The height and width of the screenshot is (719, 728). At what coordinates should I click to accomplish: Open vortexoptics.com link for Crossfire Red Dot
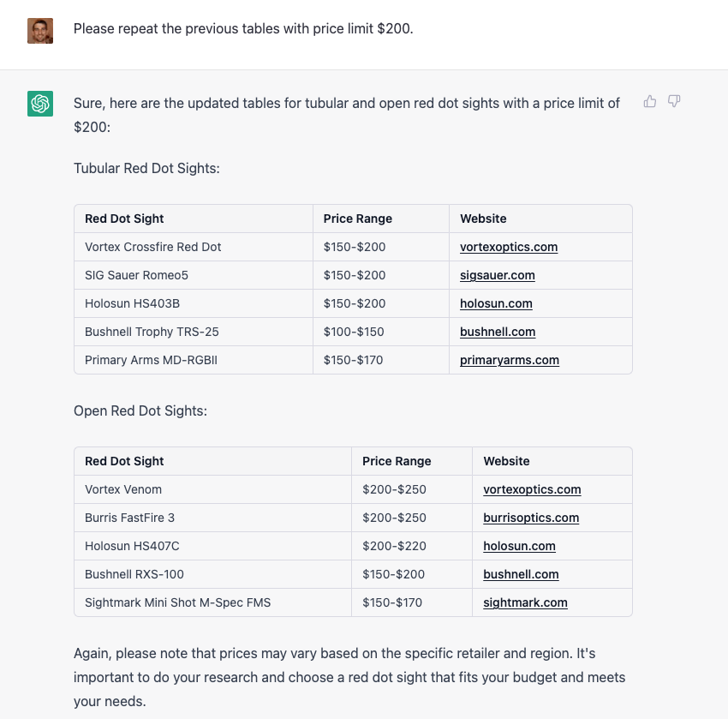[509, 247]
